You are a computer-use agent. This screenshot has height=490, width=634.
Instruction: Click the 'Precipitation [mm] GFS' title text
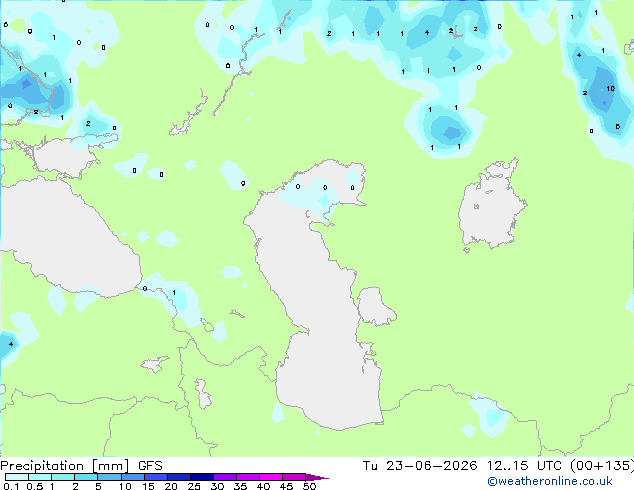pos(81,466)
